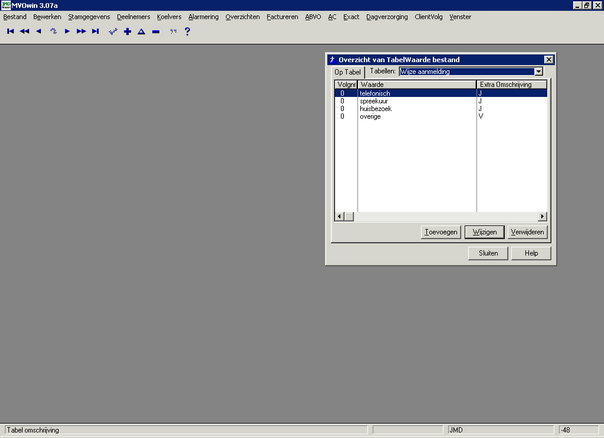
Task: Open the Dagverzorging menu
Action: pos(387,17)
